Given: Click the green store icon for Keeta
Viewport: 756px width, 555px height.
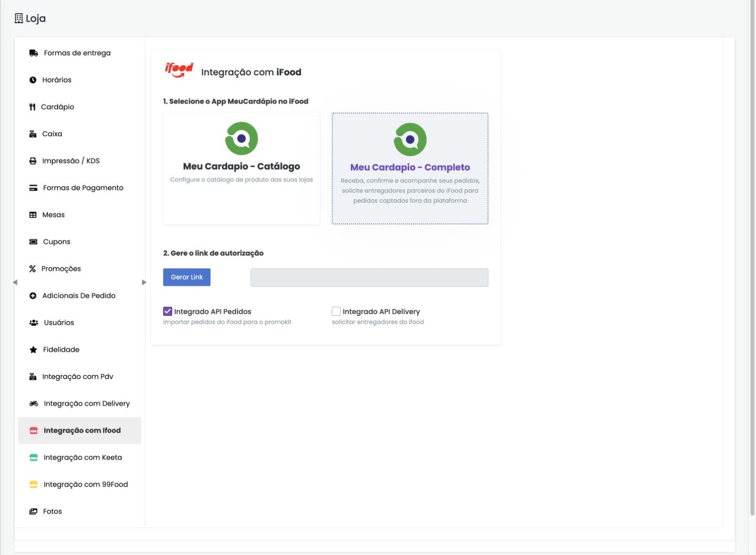Looking at the screenshot, I should pos(34,457).
